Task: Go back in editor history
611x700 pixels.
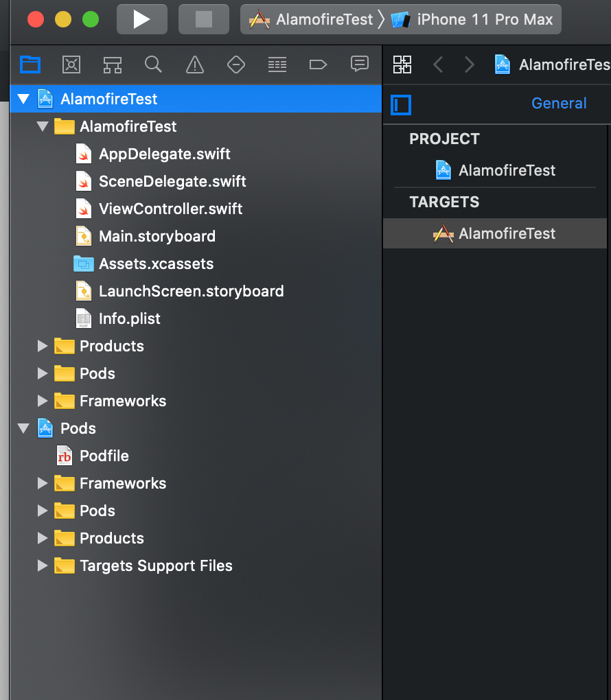Action: 438,65
